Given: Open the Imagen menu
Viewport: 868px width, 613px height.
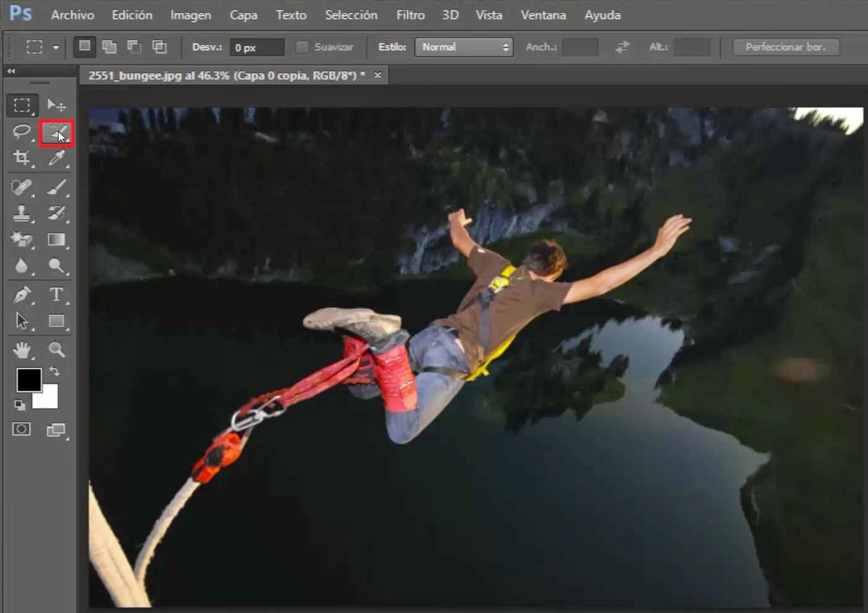Looking at the screenshot, I should click(191, 15).
